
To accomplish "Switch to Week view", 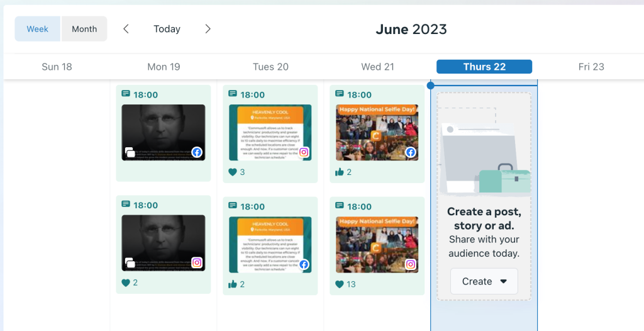I will (38, 29).
